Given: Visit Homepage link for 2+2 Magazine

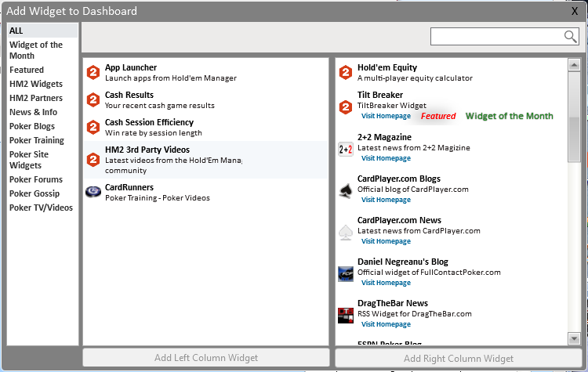Looking at the screenshot, I should pos(386,158).
